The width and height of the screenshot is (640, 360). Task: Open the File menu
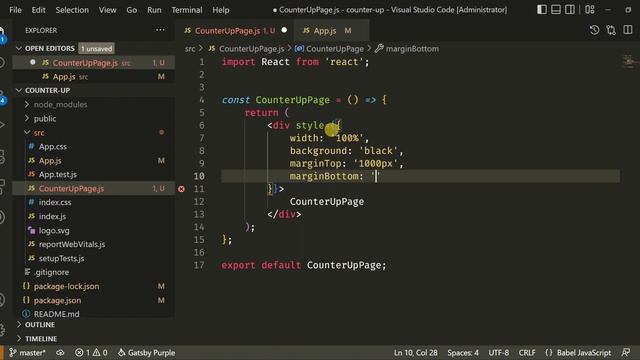pos(15,10)
